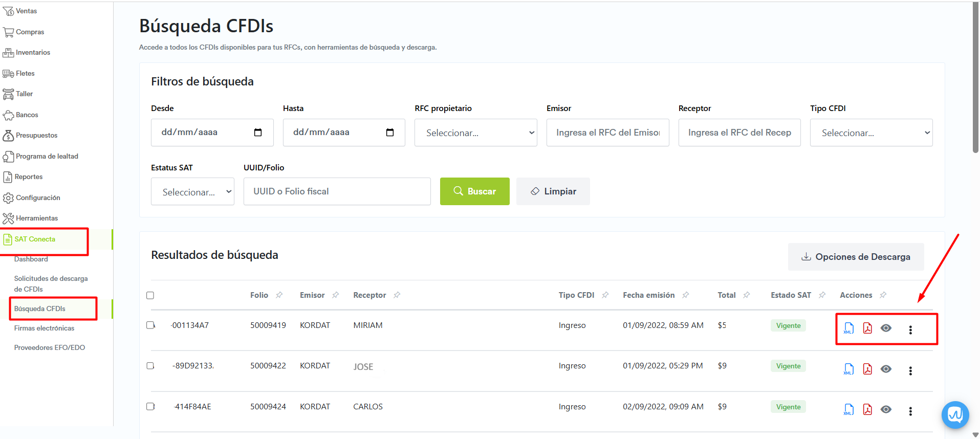980x439 pixels.
Task: Open the Tipo CFDI dropdown
Action: [x=871, y=133]
